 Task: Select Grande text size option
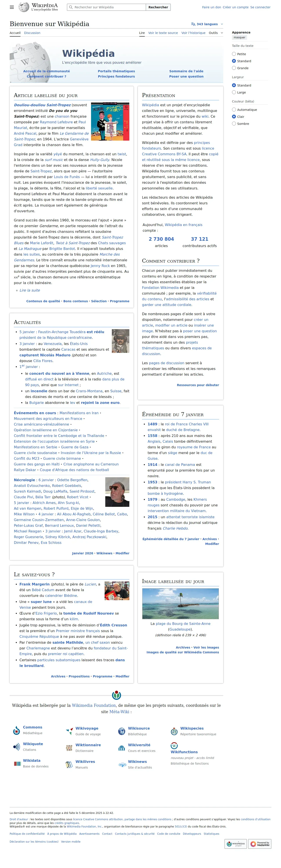(234, 68)
